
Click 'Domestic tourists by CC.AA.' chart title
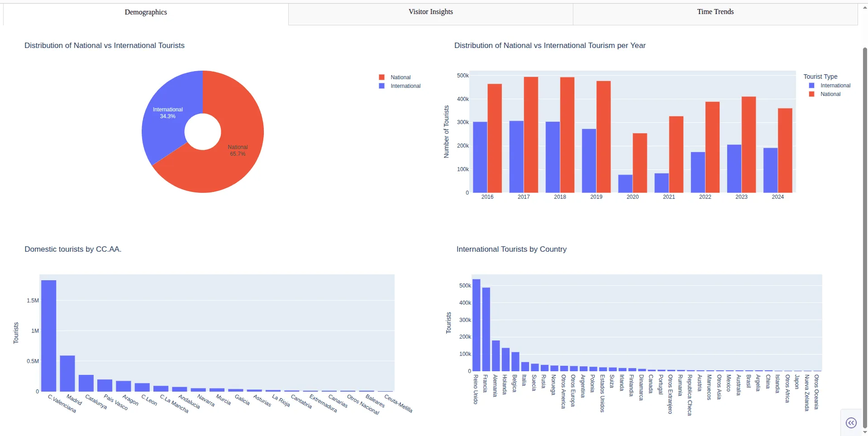tap(73, 249)
